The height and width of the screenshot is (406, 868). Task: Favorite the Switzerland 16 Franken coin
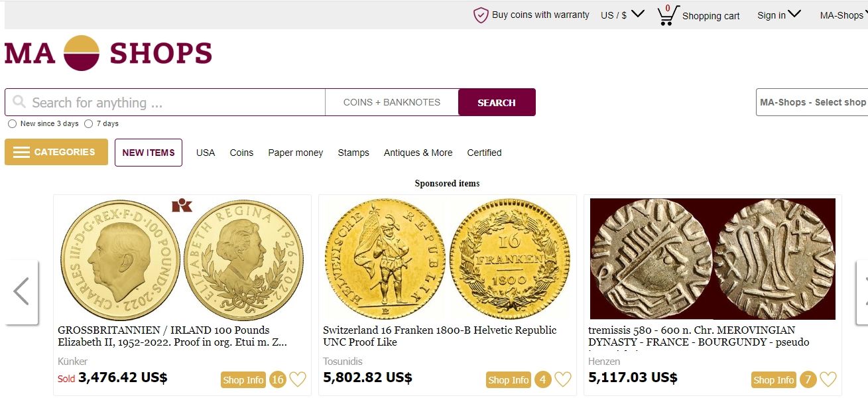(563, 379)
